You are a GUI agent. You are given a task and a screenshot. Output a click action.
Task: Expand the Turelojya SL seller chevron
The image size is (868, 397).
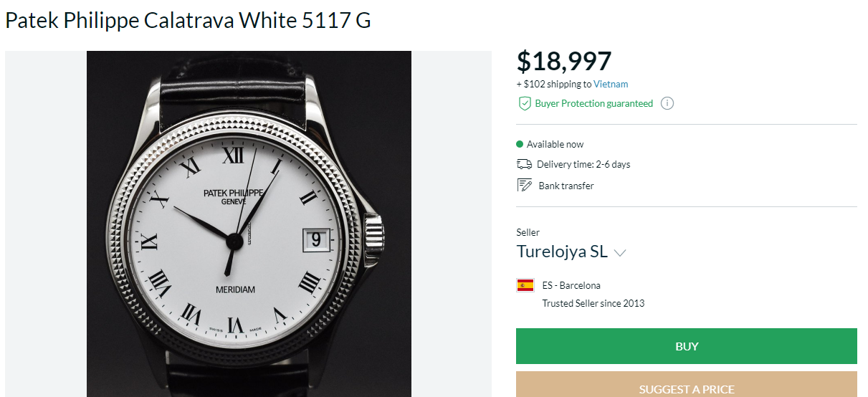tap(621, 253)
